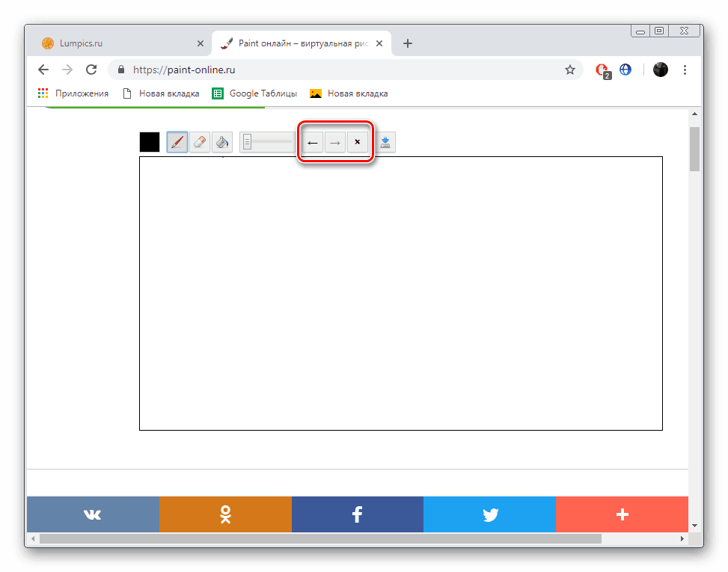Reload the paint-online.ru page
The height and width of the screenshot is (572, 728).
pos(91,70)
